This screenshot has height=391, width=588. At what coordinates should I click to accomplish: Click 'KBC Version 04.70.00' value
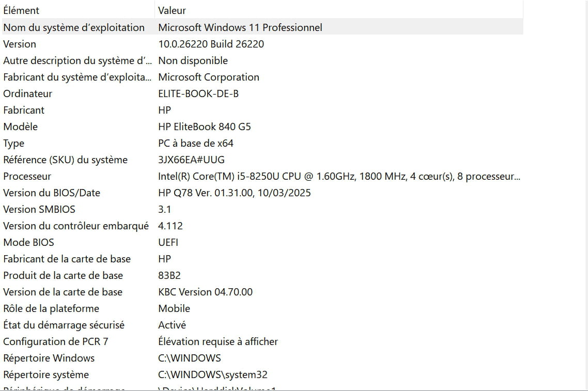(x=205, y=292)
